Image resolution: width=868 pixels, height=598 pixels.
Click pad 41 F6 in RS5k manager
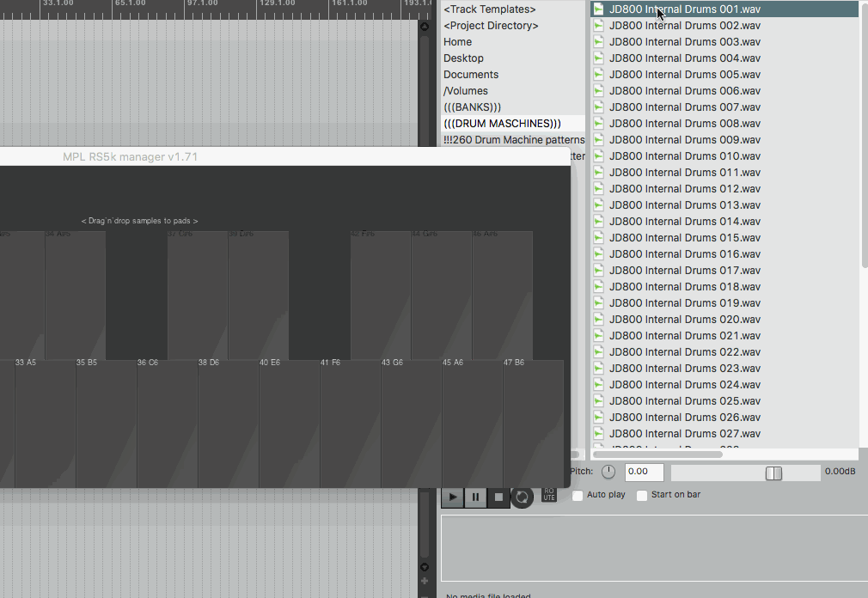click(x=350, y=424)
